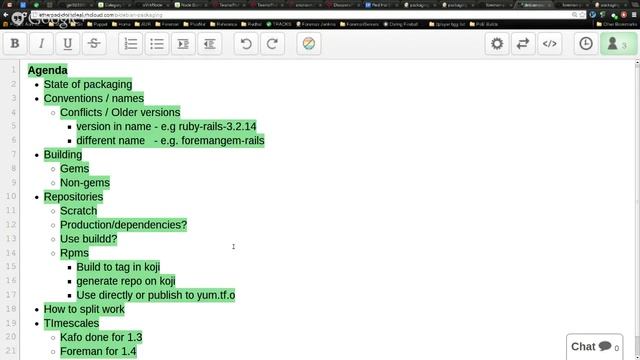Click 'Use directly or publish to yum.tf.o'
Image resolution: width=640 pixels, height=360 pixels.
(x=156, y=295)
